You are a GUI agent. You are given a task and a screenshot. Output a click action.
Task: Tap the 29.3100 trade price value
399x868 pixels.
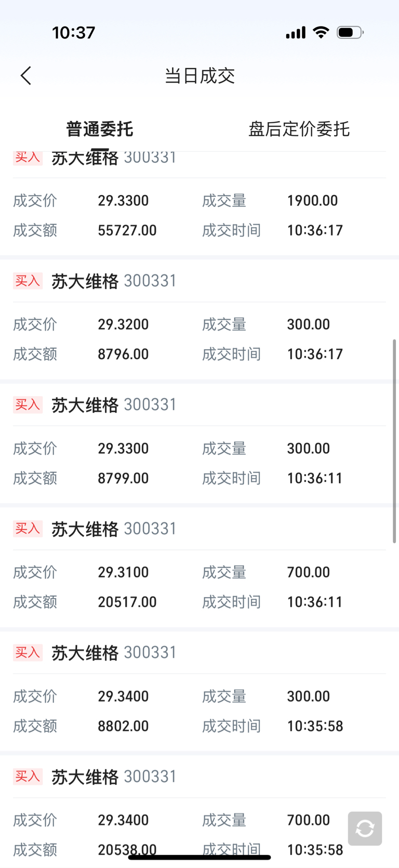click(x=123, y=572)
